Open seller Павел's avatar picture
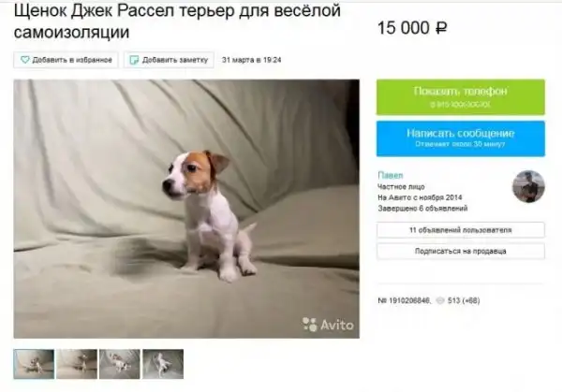This screenshot has width=562, height=392. click(528, 186)
